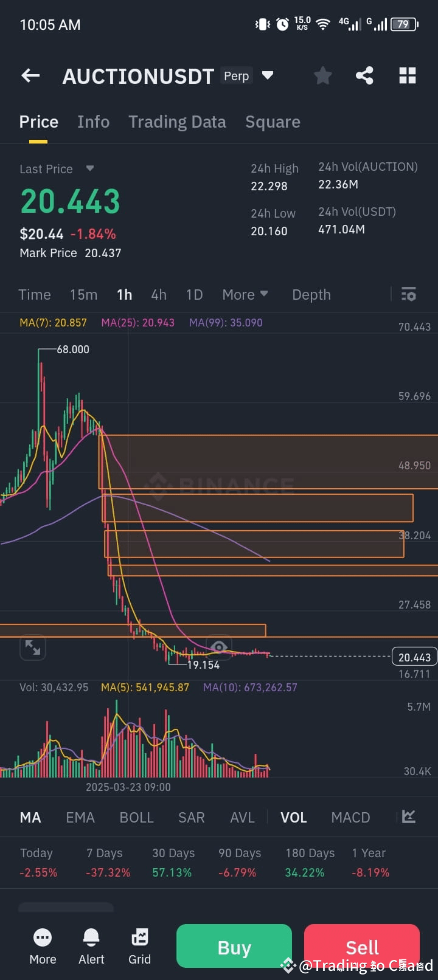This screenshot has height=980, width=438.
Task: Select the 1h interval
Action: 124,294
